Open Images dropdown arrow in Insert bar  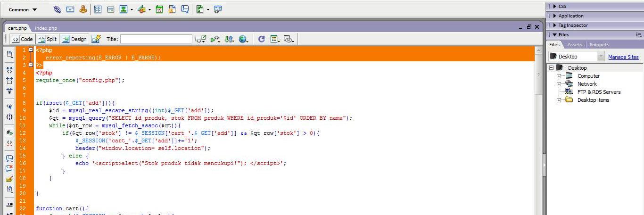[x=132, y=9]
